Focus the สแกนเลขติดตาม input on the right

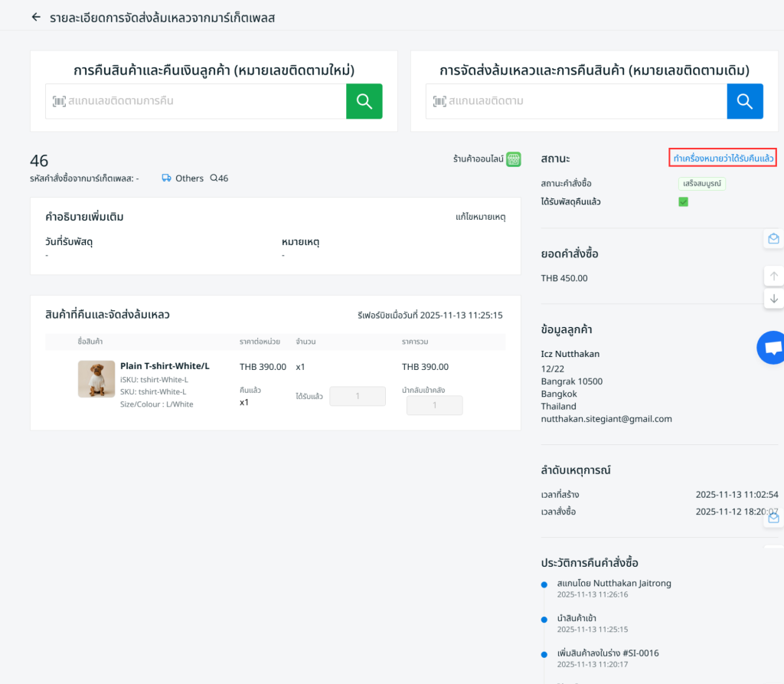(x=576, y=101)
